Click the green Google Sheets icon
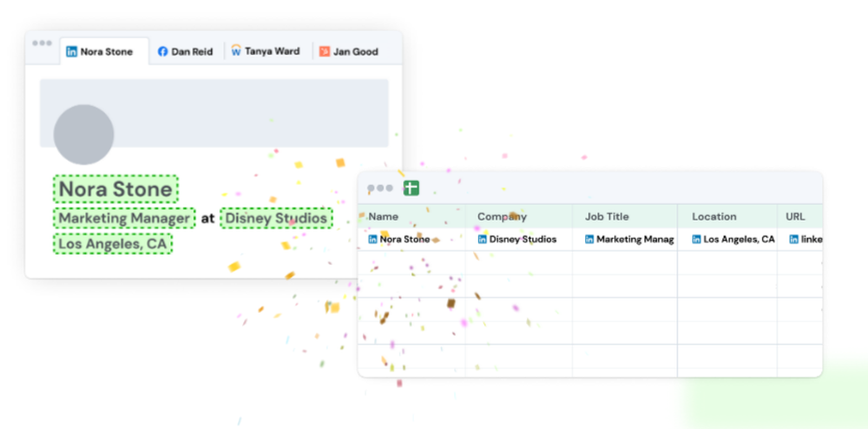The image size is (868, 429). coord(411,188)
